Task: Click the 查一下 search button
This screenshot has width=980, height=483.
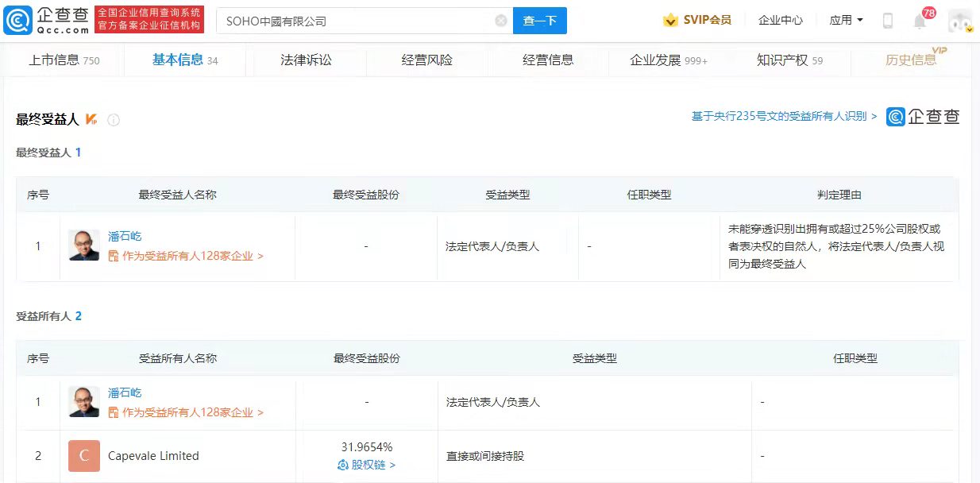Action: 540,21
